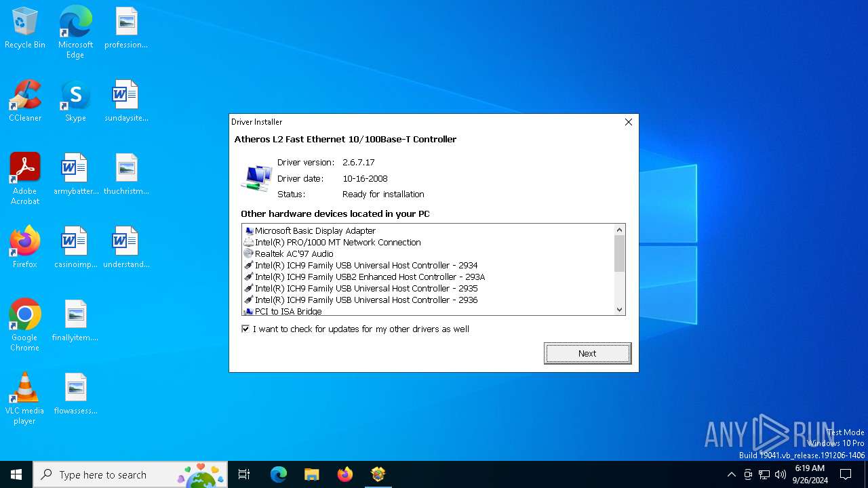Click the network computer icon in Driver Installer
The image size is (868, 488).
click(256, 178)
